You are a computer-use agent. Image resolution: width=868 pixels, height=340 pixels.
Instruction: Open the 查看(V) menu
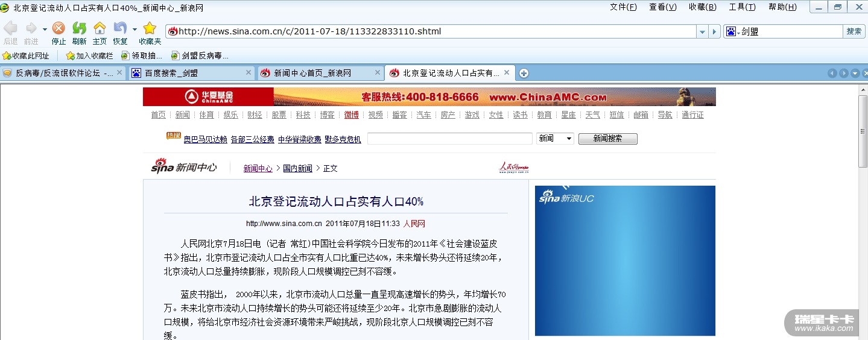click(663, 7)
